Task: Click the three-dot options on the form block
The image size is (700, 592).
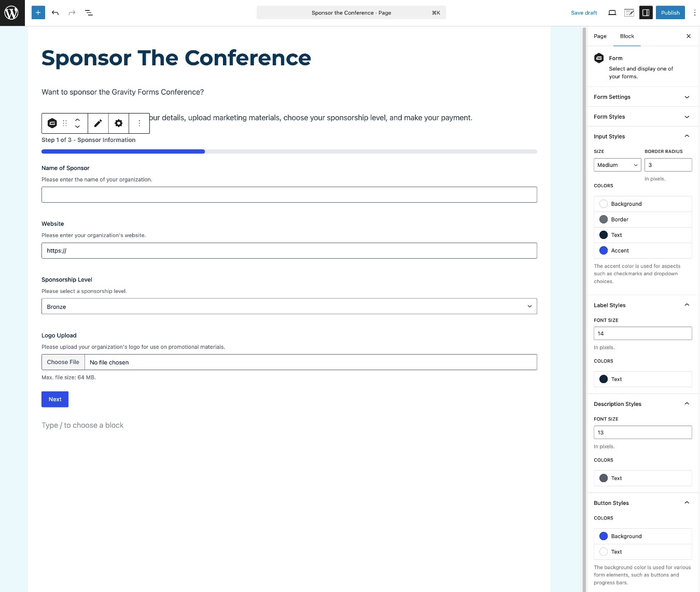Action: [139, 123]
